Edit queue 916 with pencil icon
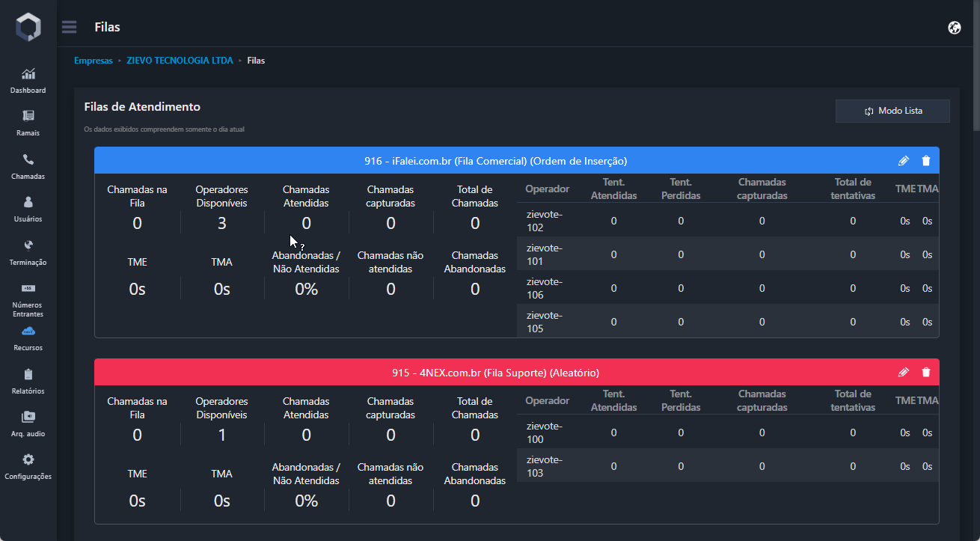The image size is (980, 541). pyautogui.click(x=903, y=161)
